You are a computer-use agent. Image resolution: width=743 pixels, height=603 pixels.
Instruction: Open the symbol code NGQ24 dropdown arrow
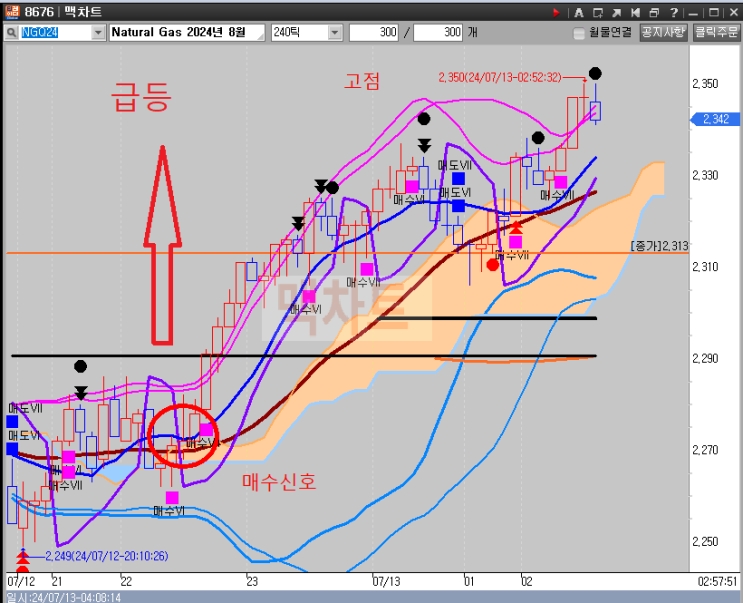(x=98, y=32)
